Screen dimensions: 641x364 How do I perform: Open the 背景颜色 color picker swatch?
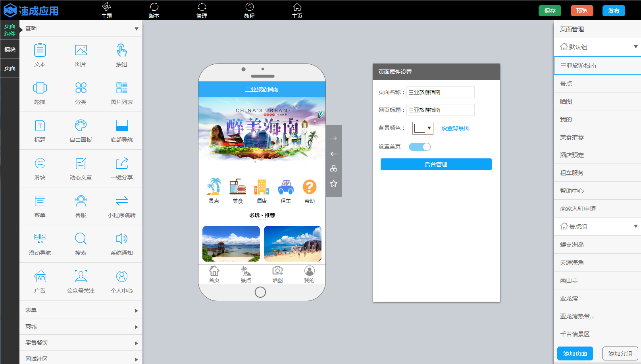(422, 128)
